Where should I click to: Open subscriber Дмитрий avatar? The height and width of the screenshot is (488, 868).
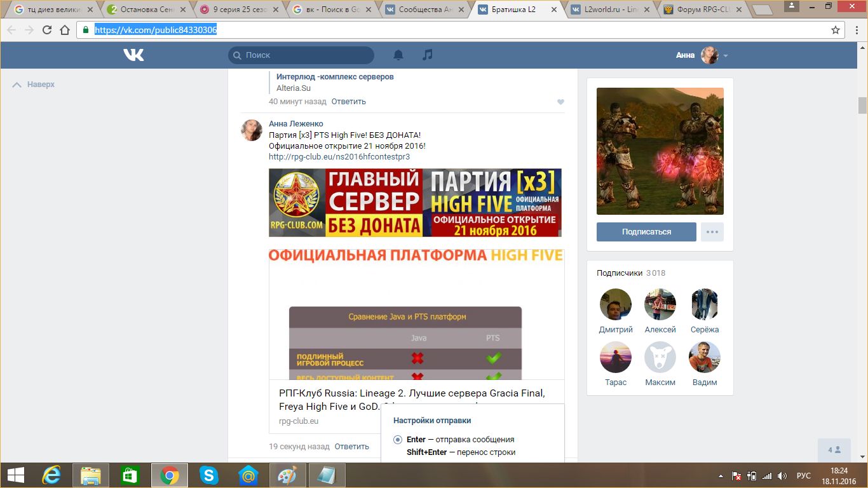click(616, 304)
